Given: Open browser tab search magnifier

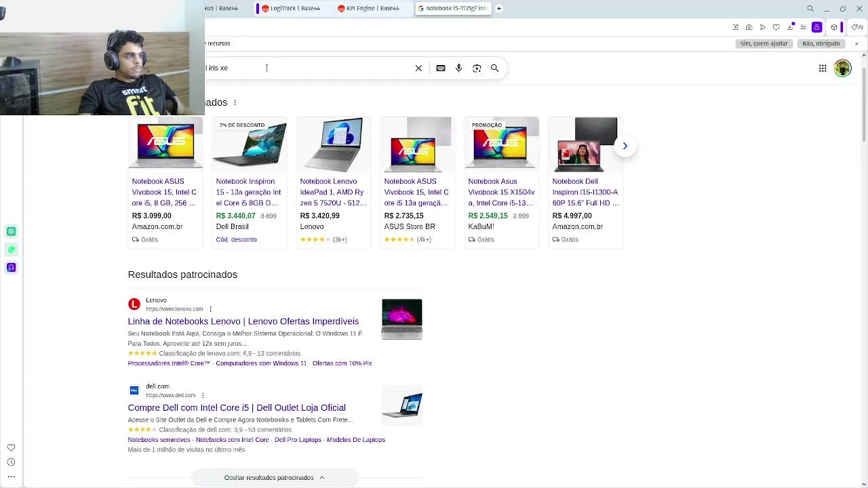Looking at the screenshot, I should (x=810, y=8).
